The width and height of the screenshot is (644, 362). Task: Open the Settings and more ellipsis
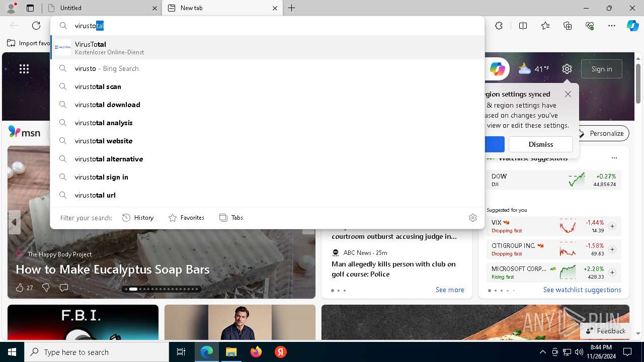pos(612,26)
